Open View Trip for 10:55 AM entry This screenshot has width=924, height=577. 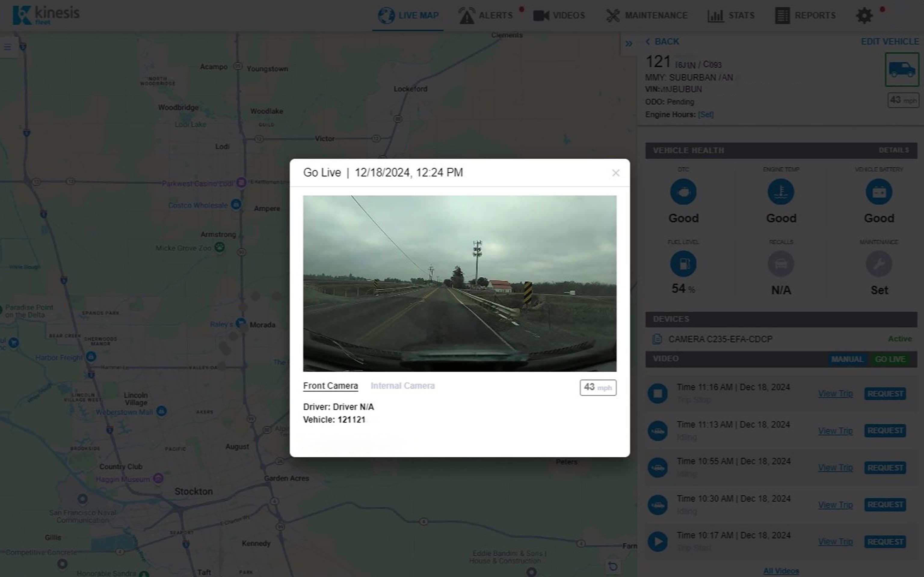pos(835,468)
